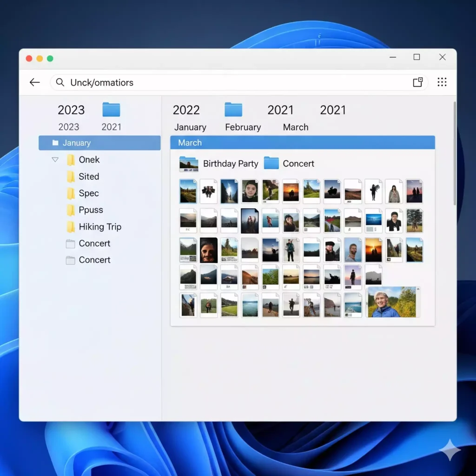Open the large photo of man in blue jacket
The height and width of the screenshot is (476, 476).
click(x=392, y=302)
